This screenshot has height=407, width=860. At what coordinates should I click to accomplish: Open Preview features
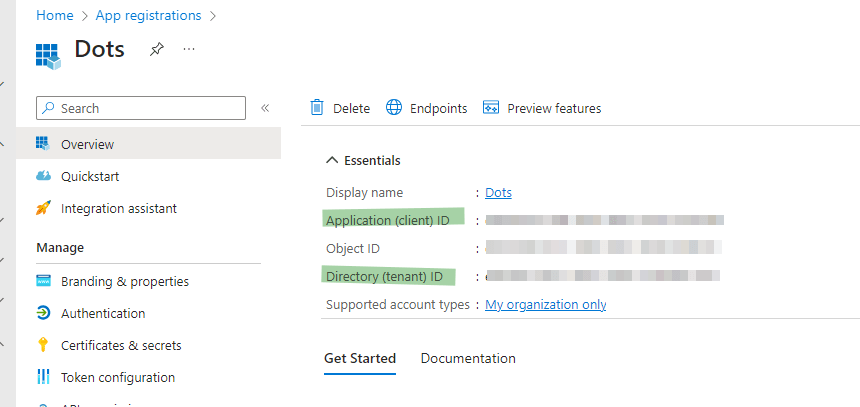coord(542,108)
